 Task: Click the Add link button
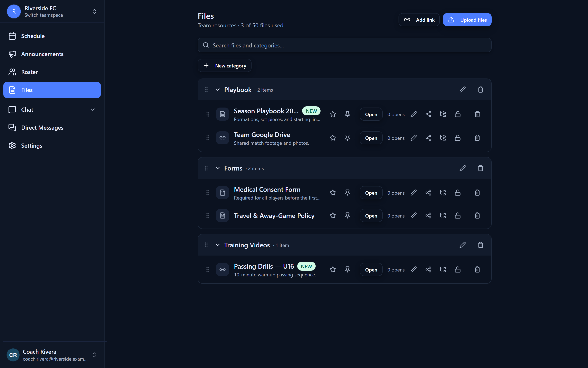click(419, 20)
